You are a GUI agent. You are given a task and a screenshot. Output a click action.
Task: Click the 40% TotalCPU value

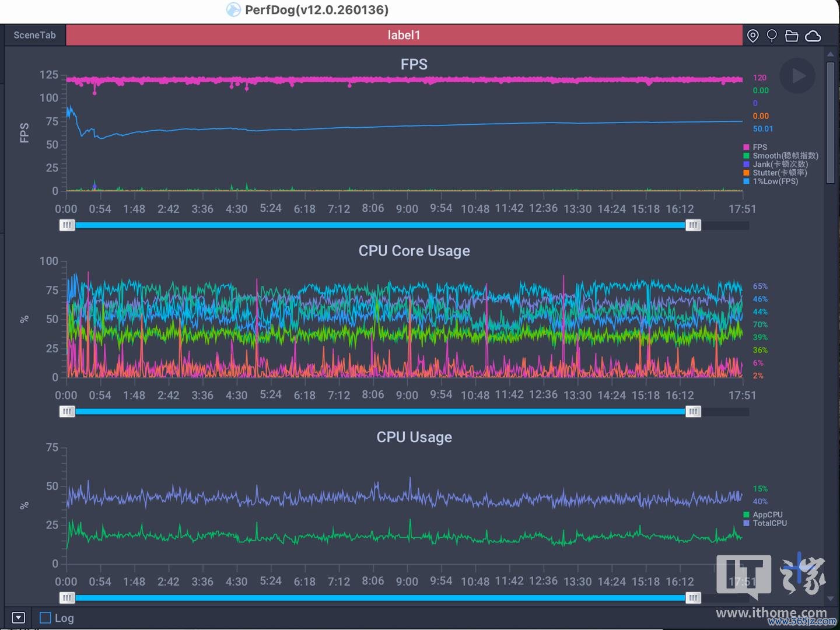(760, 502)
